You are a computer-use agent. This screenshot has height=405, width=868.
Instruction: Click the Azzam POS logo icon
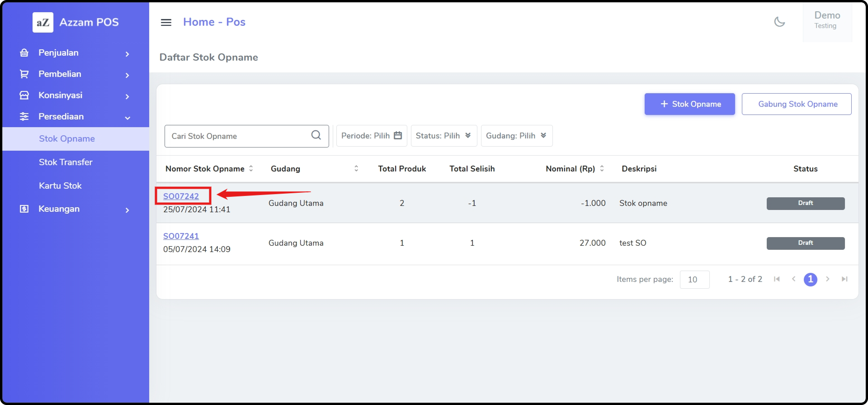[x=43, y=22]
